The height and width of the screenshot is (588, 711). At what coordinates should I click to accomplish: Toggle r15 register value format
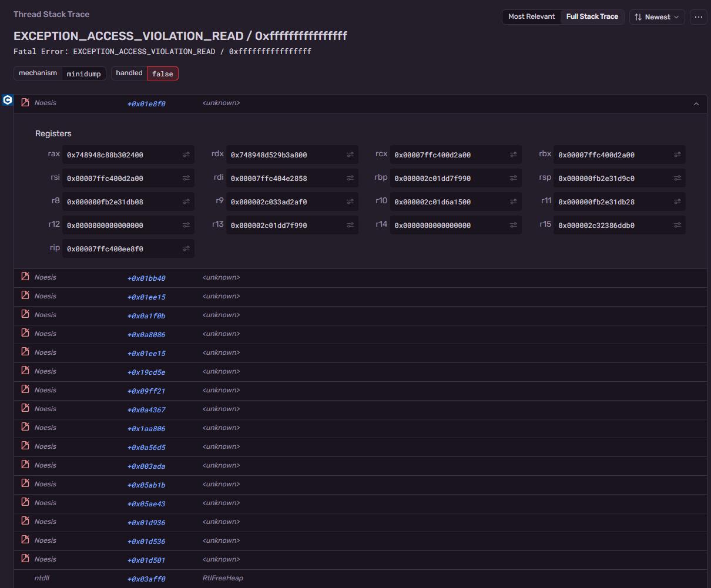678,226
